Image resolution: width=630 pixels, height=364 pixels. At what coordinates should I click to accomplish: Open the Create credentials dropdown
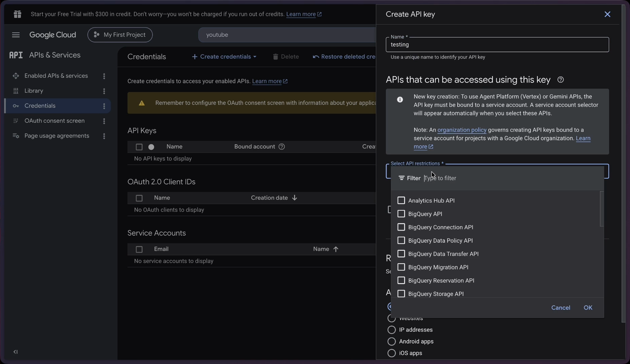[x=224, y=57]
